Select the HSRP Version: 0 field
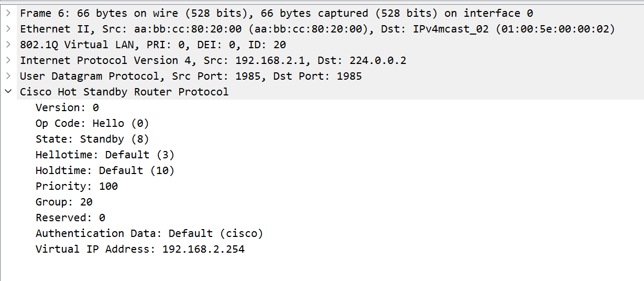Screen dimensions: 644x281 [67, 107]
